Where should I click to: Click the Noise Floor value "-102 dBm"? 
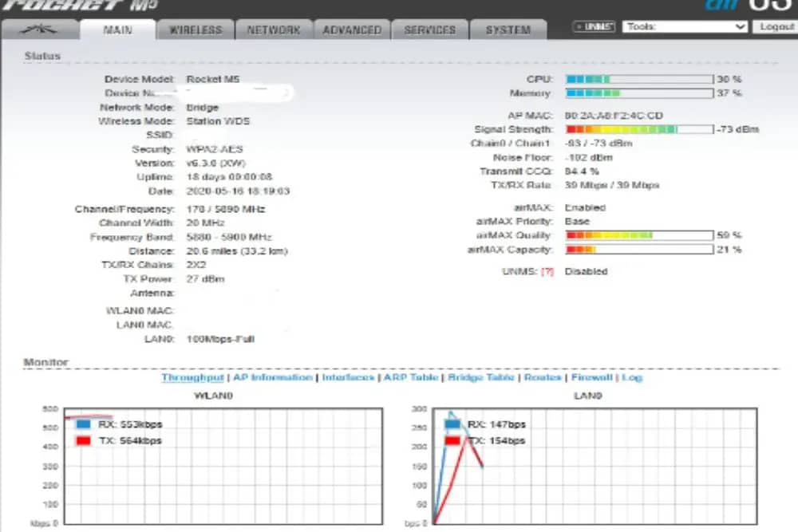click(x=589, y=158)
